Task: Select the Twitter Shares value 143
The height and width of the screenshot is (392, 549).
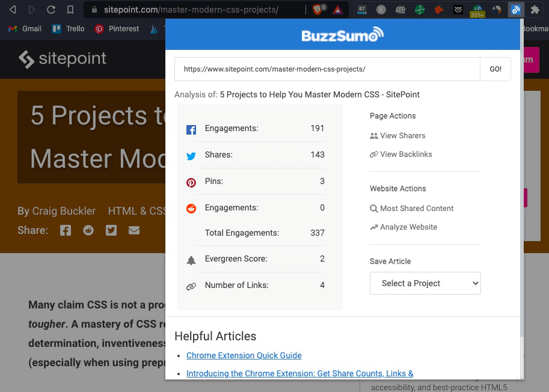Action: click(317, 155)
